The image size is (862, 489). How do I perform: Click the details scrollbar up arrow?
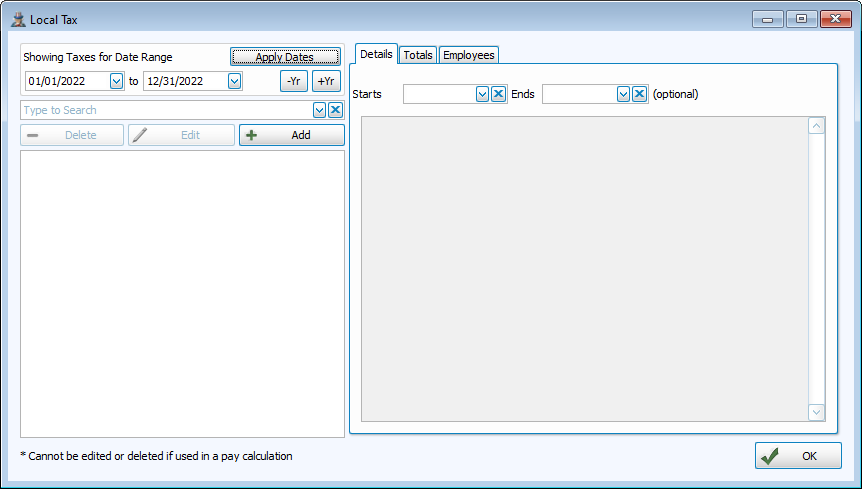(816, 126)
